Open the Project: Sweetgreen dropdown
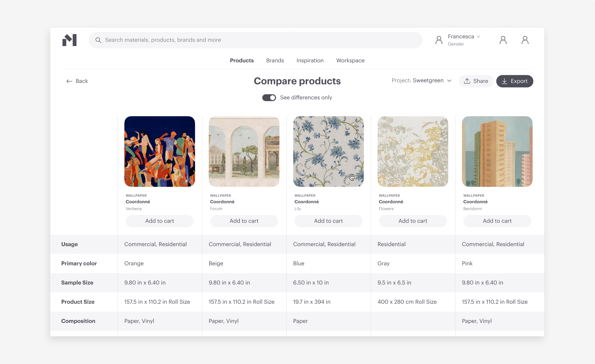595x364 pixels. [421, 81]
